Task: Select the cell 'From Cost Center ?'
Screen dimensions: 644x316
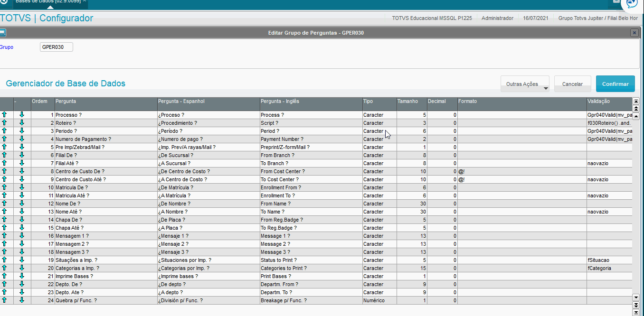Action: (311, 171)
